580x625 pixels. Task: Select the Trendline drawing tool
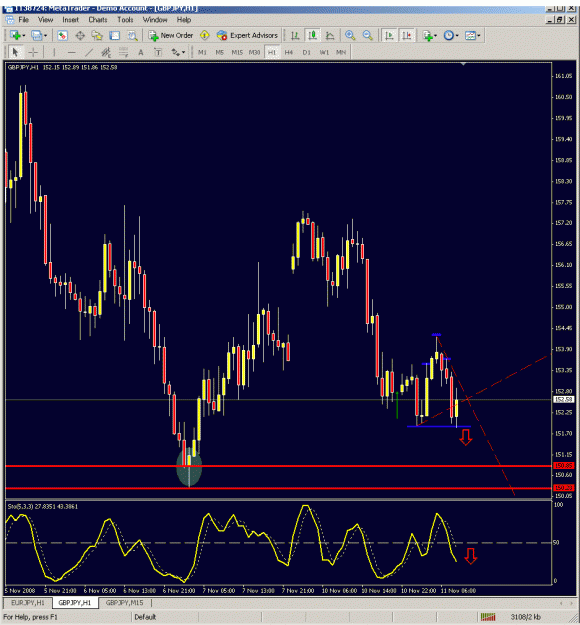89,52
